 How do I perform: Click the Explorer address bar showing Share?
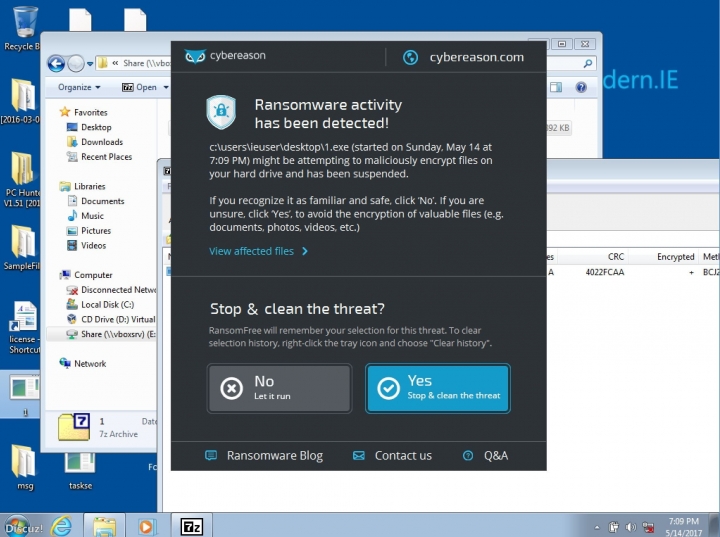coord(135,63)
